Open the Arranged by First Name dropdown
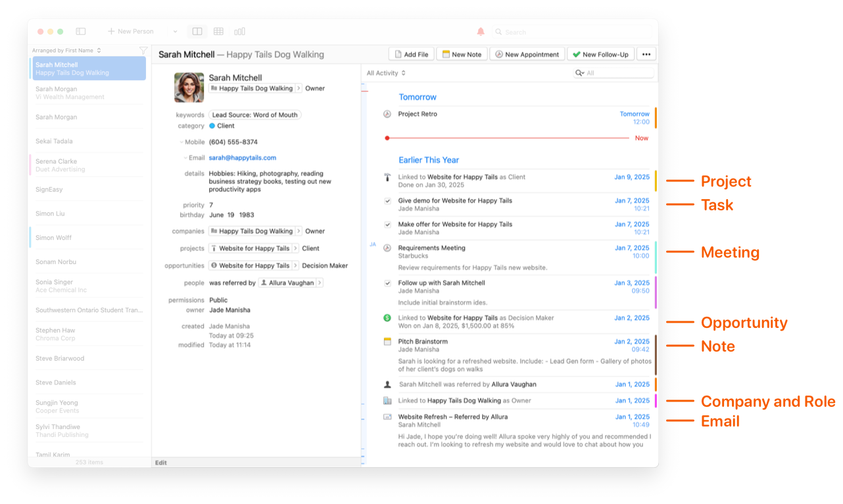 pyautogui.click(x=66, y=51)
